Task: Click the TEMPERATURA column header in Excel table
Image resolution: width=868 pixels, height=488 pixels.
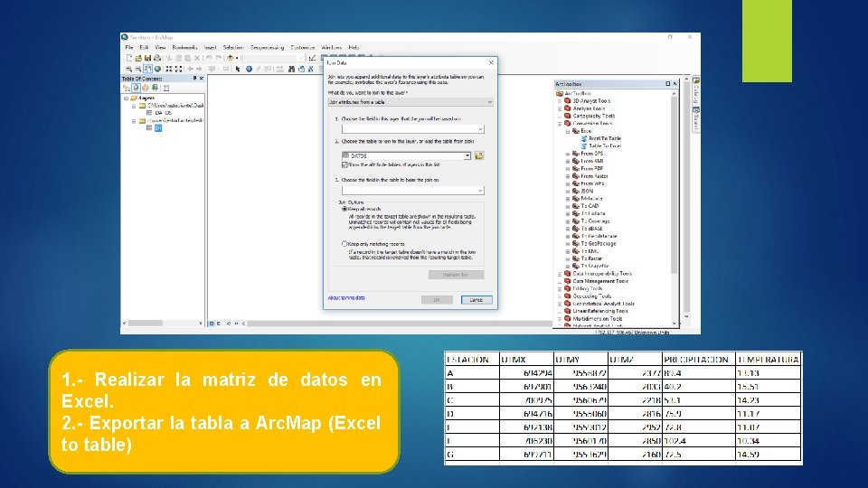Action: [x=768, y=359]
